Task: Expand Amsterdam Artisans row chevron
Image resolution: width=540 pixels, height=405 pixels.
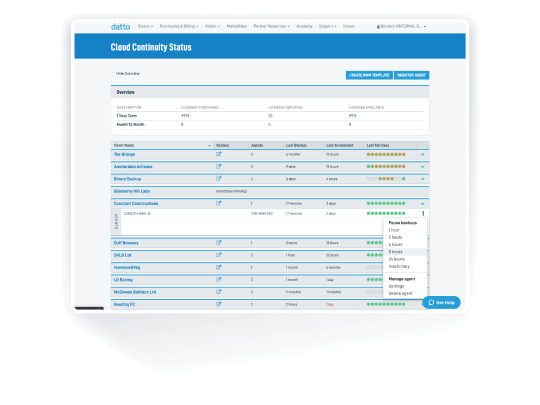Action: point(423,167)
